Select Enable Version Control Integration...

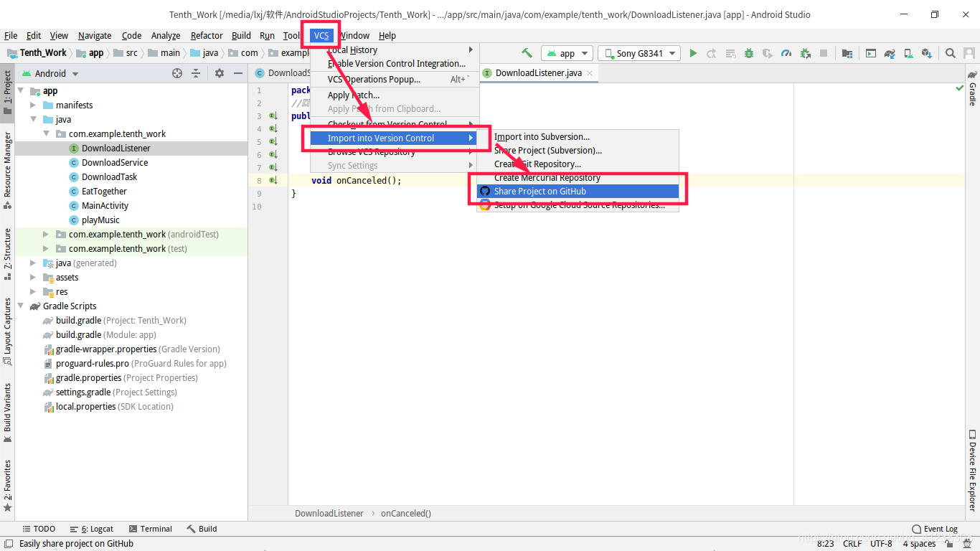pos(395,63)
